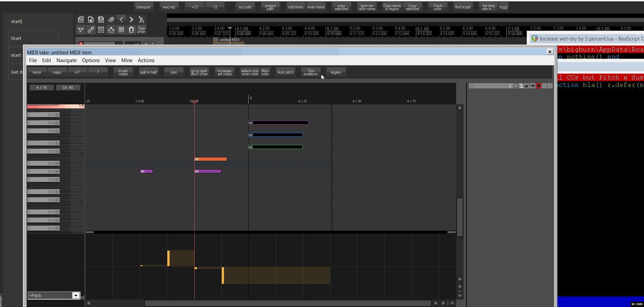Open the C4 60 note field
Viewport: 644px width, 307px height.
(x=68, y=87)
